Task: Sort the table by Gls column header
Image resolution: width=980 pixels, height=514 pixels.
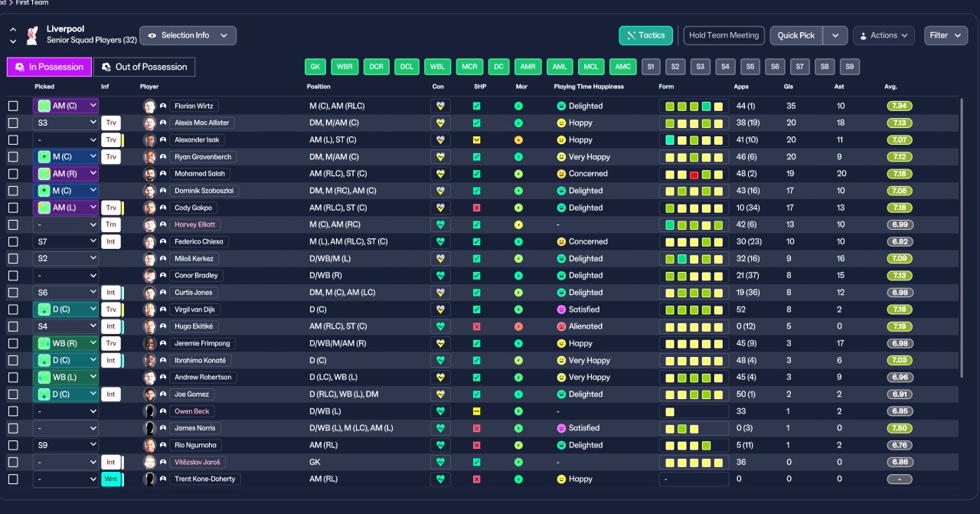Action: tap(789, 87)
